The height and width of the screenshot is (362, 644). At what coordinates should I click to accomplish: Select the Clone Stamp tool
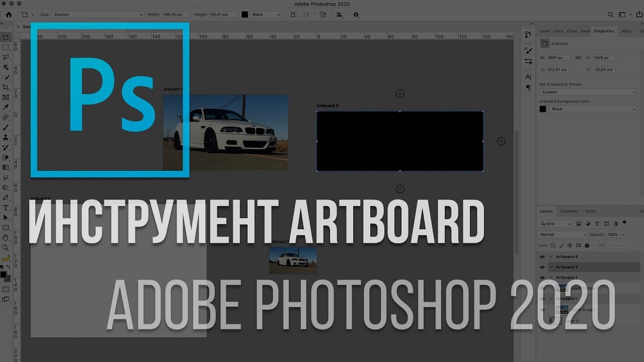(x=6, y=137)
